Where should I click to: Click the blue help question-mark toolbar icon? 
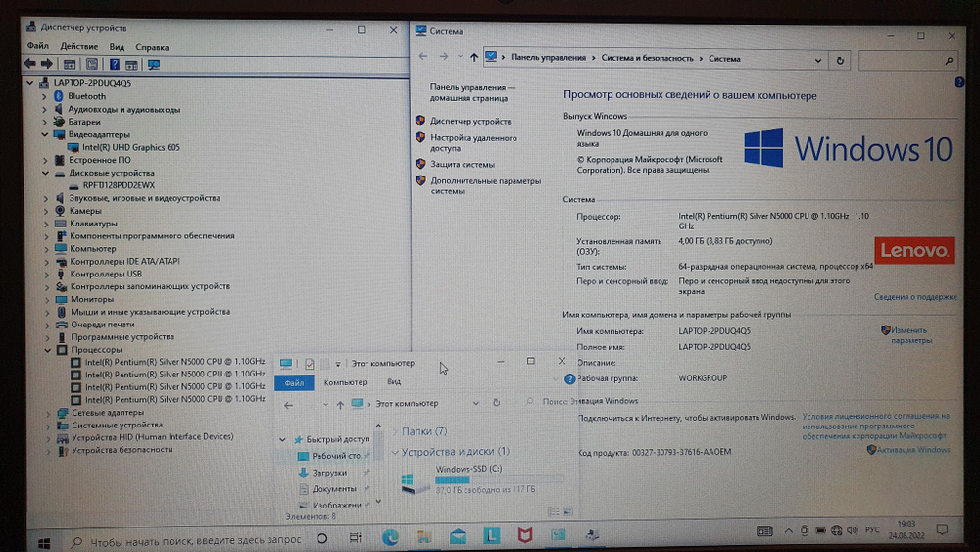coord(115,64)
